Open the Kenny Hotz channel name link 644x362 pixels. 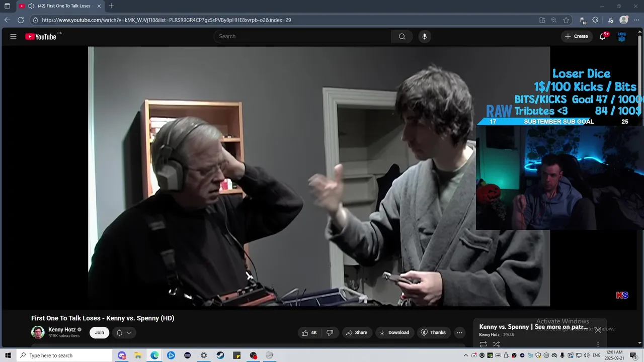pyautogui.click(x=62, y=330)
